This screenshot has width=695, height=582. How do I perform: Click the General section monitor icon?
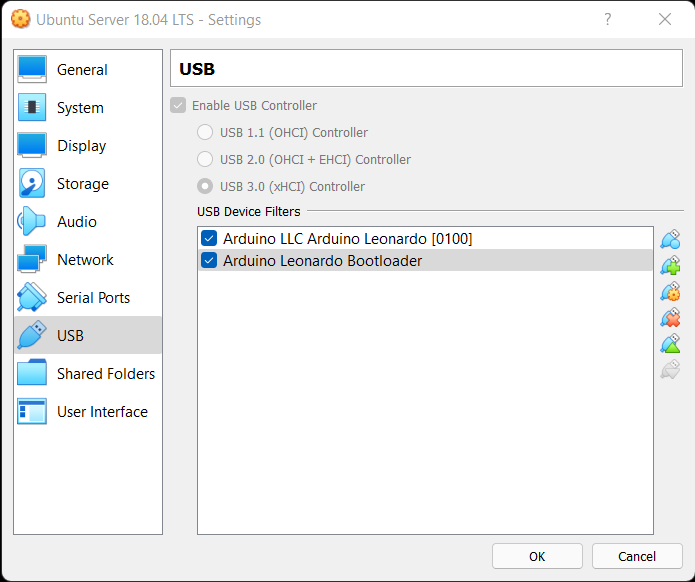[x=32, y=70]
